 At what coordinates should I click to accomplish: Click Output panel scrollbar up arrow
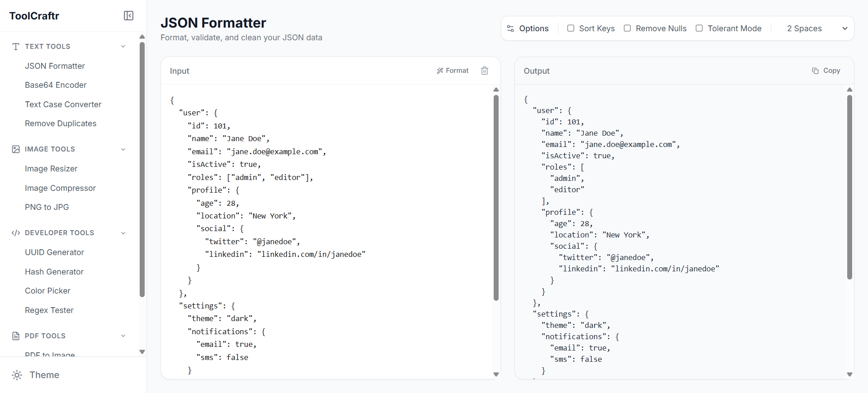click(x=849, y=90)
